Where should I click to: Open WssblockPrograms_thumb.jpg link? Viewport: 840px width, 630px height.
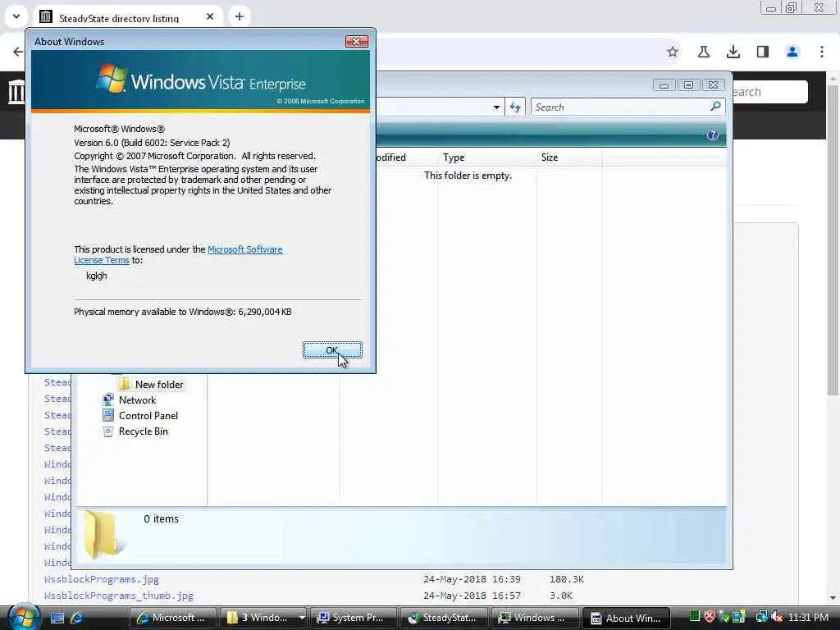[118, 596]
